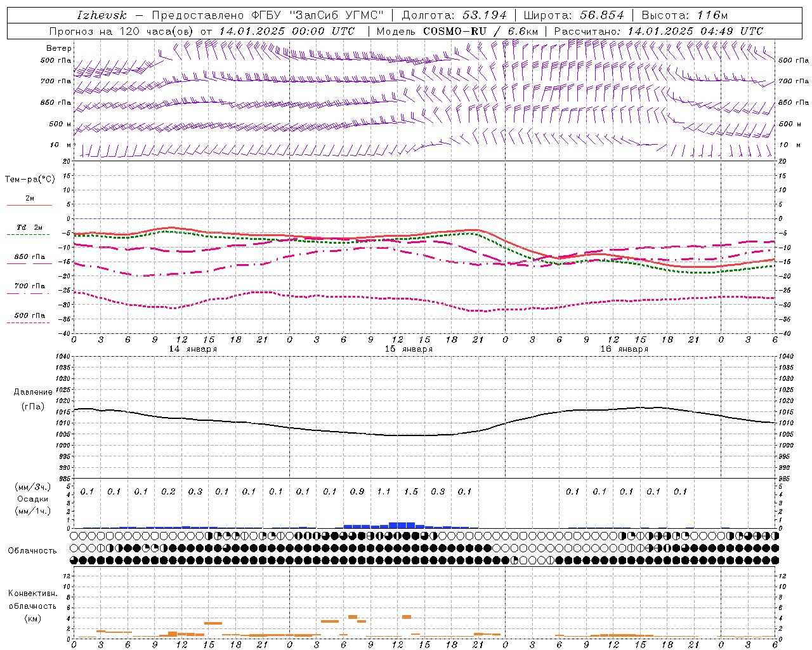Click the Давление pressure label
The height and width of the screenshot is (650, 812).
click(x=33, y=392)
